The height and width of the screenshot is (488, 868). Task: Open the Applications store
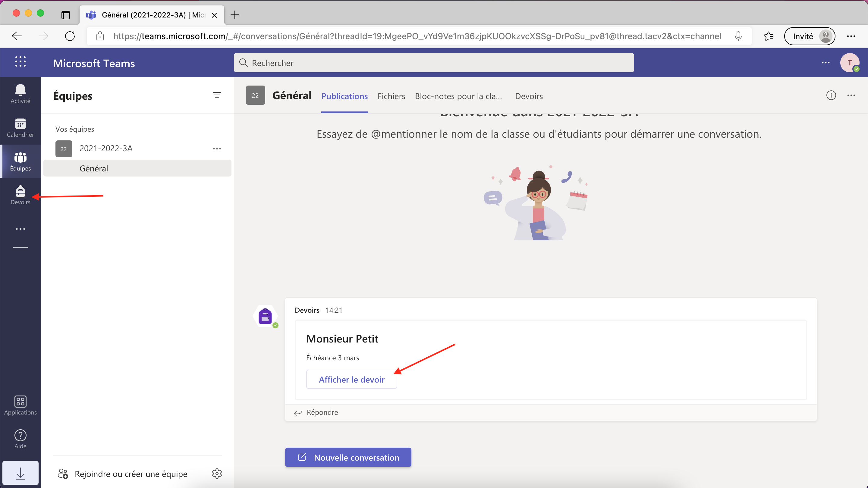20,405
